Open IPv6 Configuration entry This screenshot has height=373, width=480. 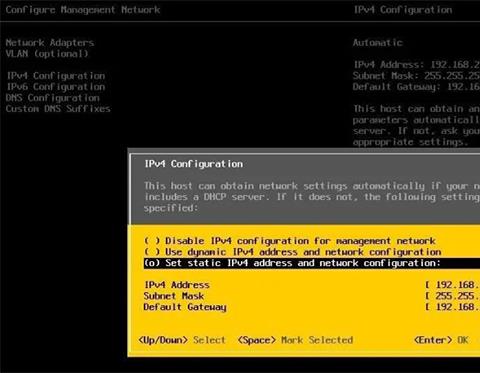point(56,87)
